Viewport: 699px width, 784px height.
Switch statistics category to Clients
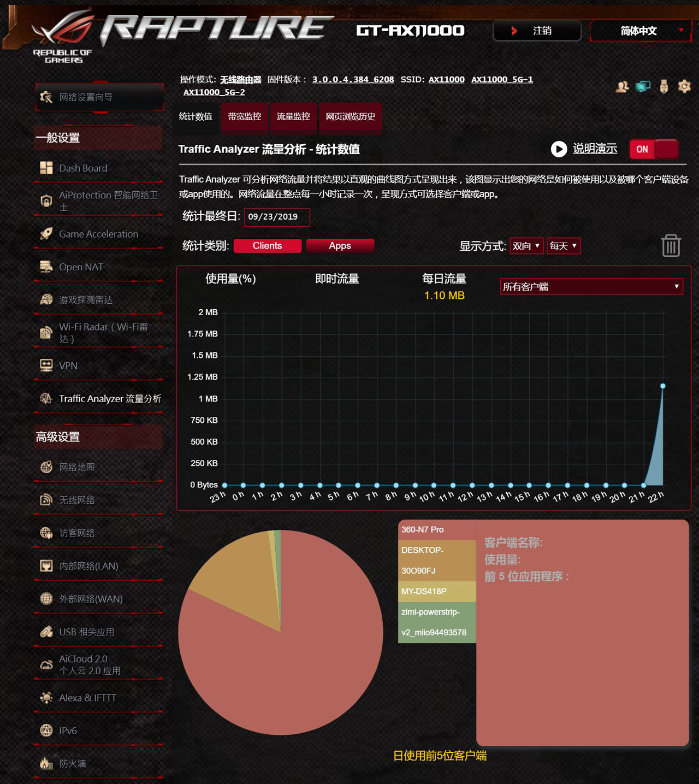268,246
